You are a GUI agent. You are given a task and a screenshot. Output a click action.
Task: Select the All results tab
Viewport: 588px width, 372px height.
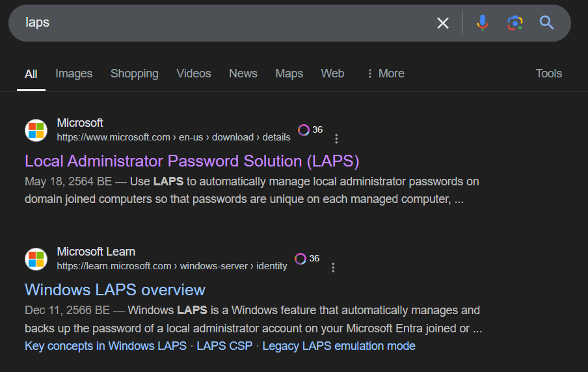tap(31, 74)
